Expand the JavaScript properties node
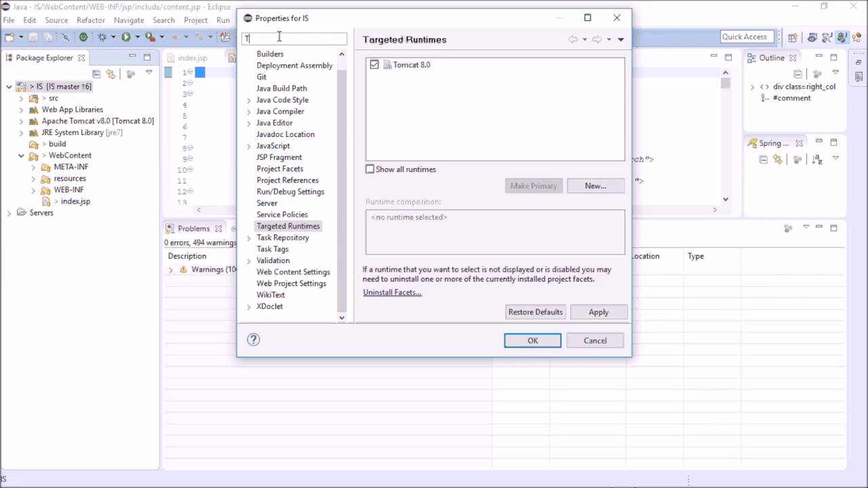The image size is (868, 488). pyautogui.click(x=249, y=146)
